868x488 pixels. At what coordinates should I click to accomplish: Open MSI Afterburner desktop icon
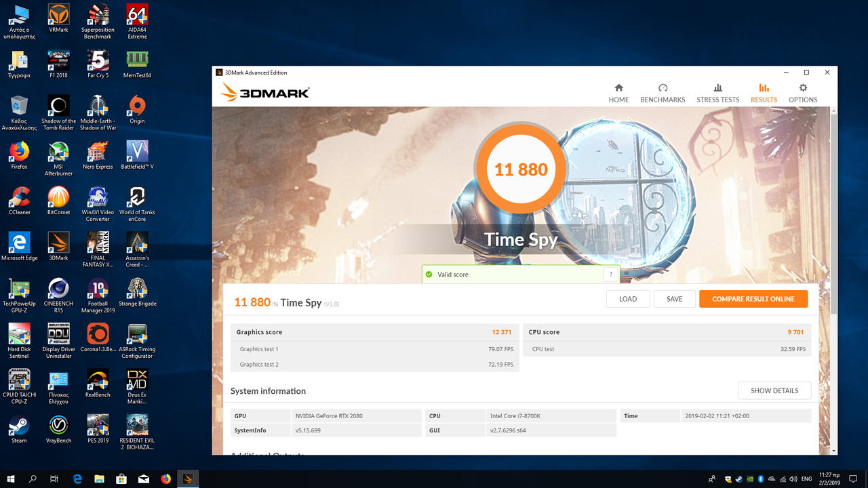(58, 158)
